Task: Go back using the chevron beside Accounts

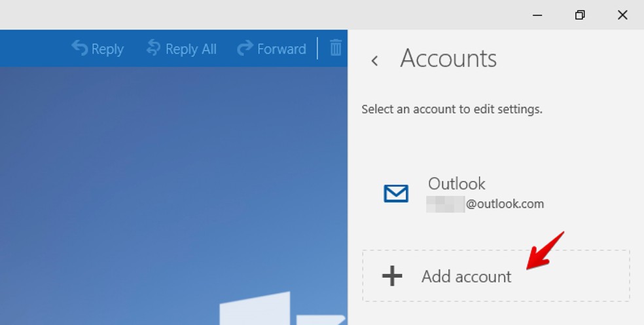Action: (x=374, y=61)
